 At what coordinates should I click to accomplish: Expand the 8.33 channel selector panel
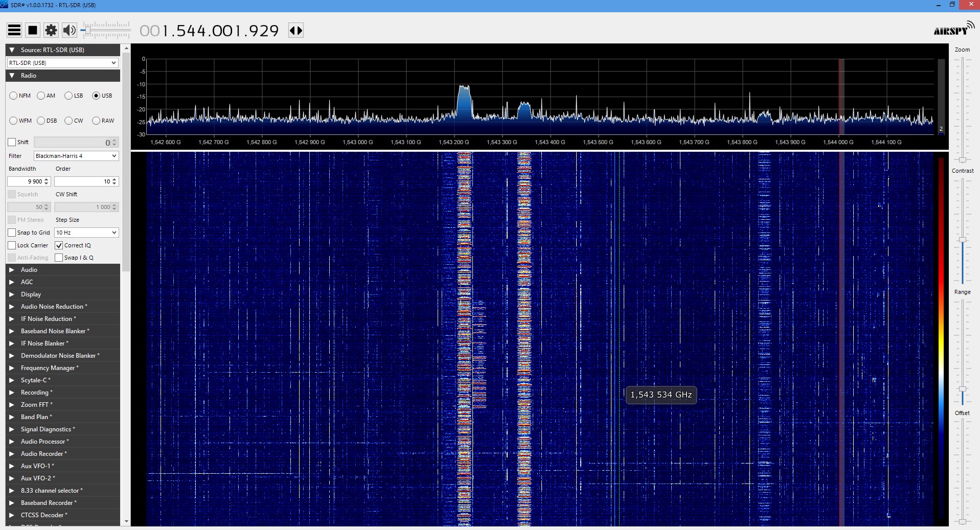tap(63, 491)
